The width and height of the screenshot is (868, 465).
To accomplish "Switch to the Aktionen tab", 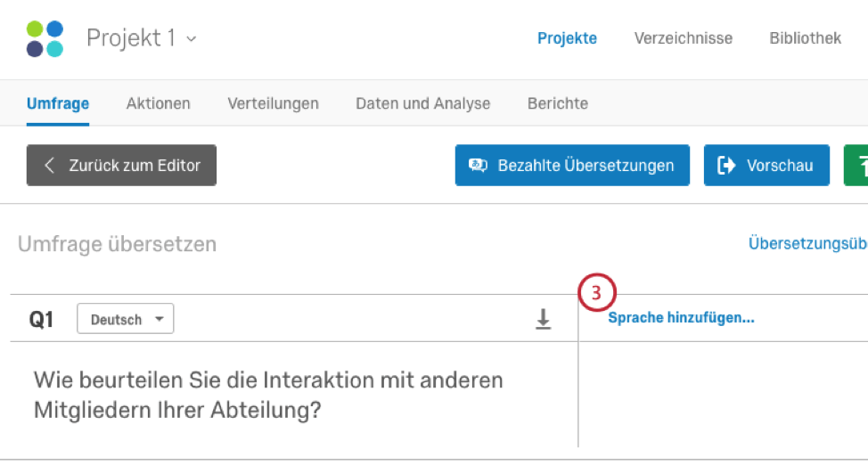I will coord(159,103).
